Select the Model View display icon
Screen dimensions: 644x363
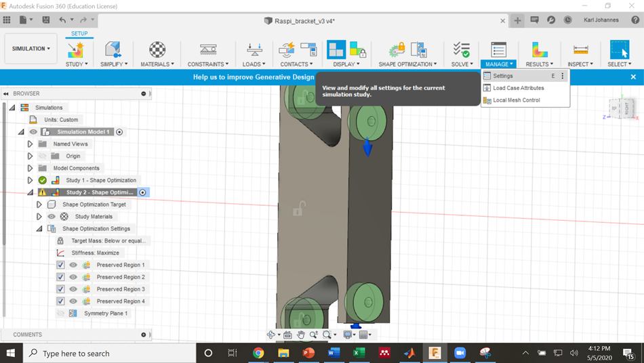click(336, 49)
